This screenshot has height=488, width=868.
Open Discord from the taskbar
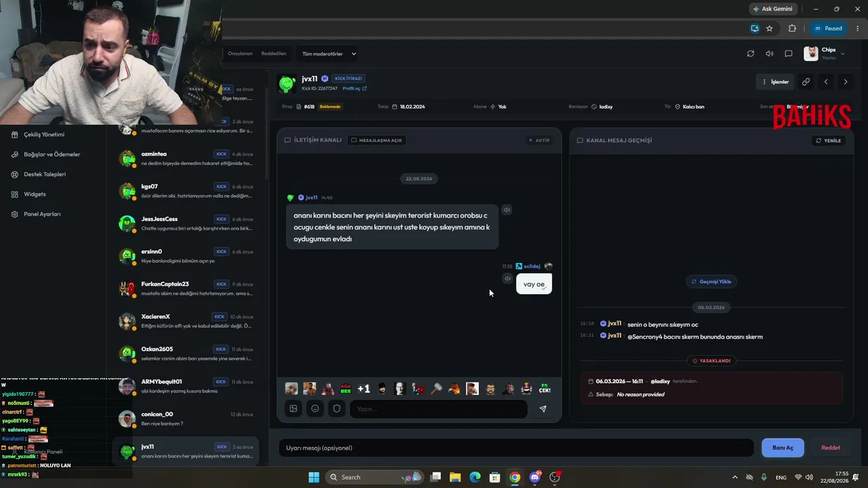tap(535, 477)
